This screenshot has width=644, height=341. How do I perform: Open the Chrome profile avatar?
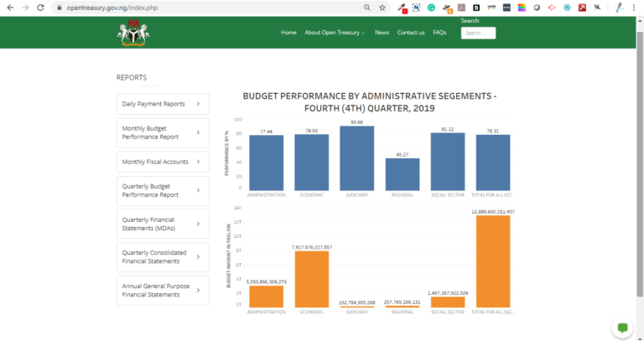pos(619,8)
